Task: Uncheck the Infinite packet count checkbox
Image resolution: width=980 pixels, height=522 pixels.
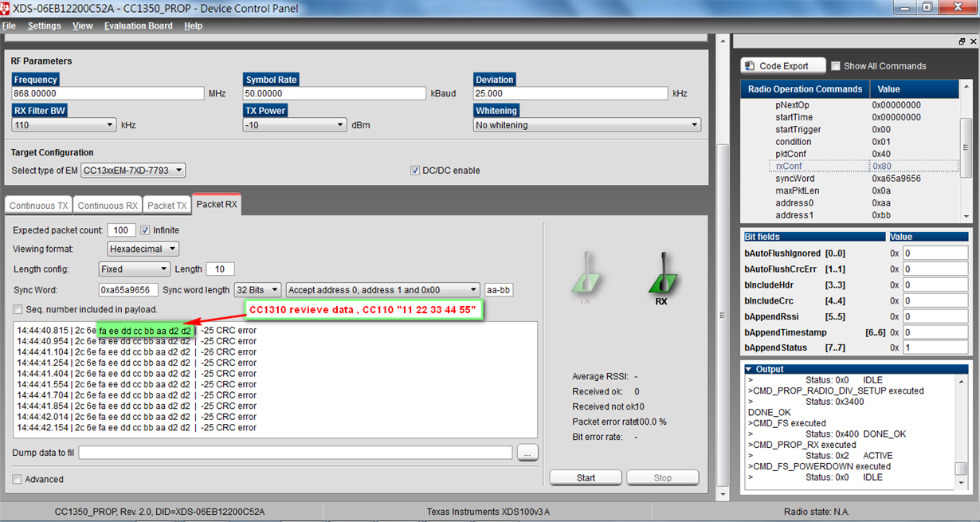Action: (145, 230)
